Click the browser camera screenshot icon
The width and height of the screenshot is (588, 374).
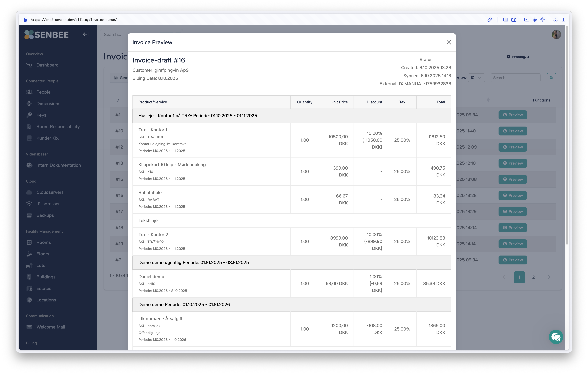coord(514,20)
